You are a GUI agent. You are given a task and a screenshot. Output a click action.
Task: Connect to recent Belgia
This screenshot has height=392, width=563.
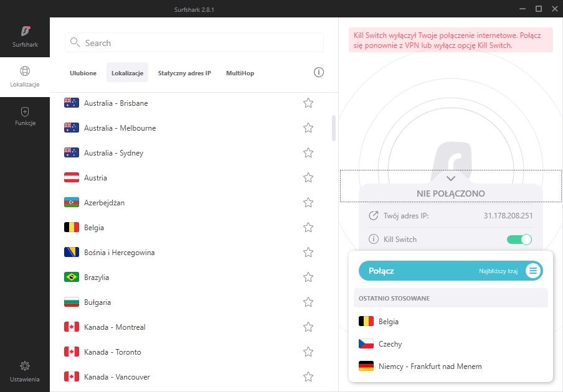point(451,321)
